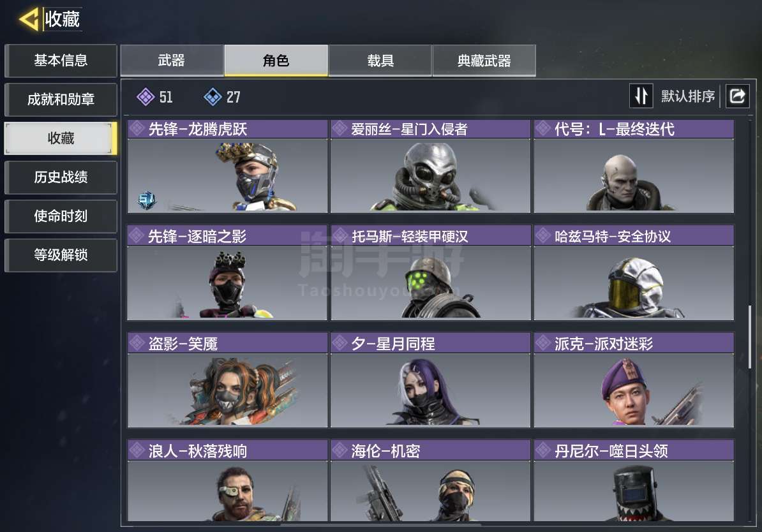Open 基本信息 in the sidebar
The height and width of the screenshot is (532, 762).
pos(61,60)
